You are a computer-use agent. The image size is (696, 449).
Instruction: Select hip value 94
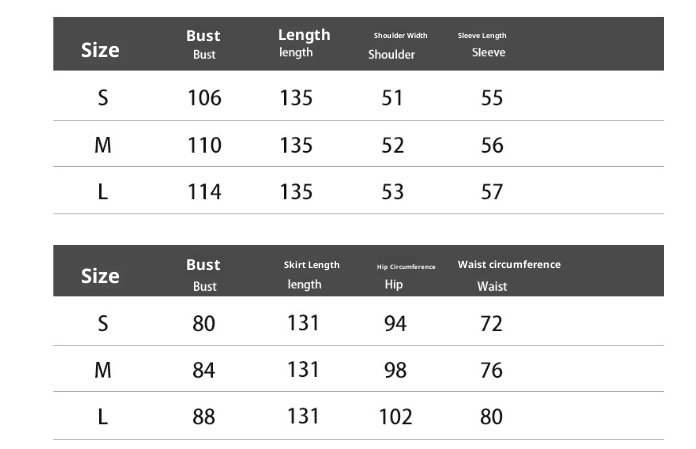(x=395, y=324)
